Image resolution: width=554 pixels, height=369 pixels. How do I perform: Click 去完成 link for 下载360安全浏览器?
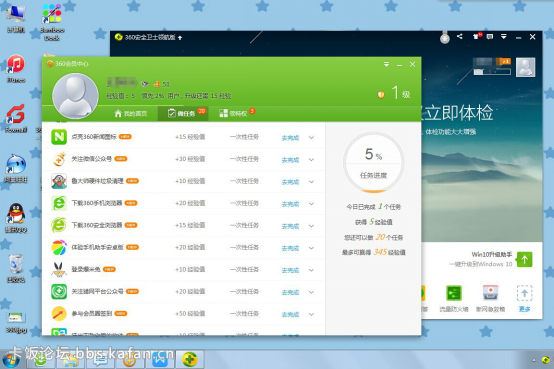coord(290,226)
